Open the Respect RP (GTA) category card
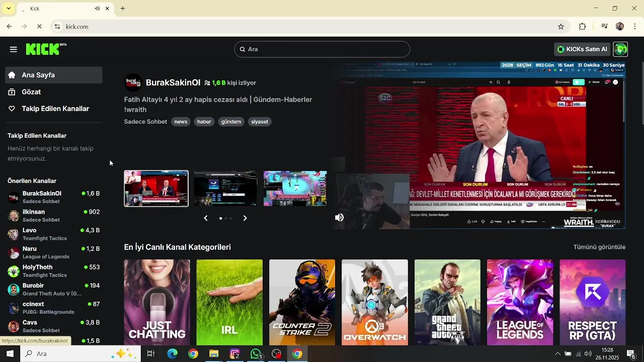 pos(593,302)
